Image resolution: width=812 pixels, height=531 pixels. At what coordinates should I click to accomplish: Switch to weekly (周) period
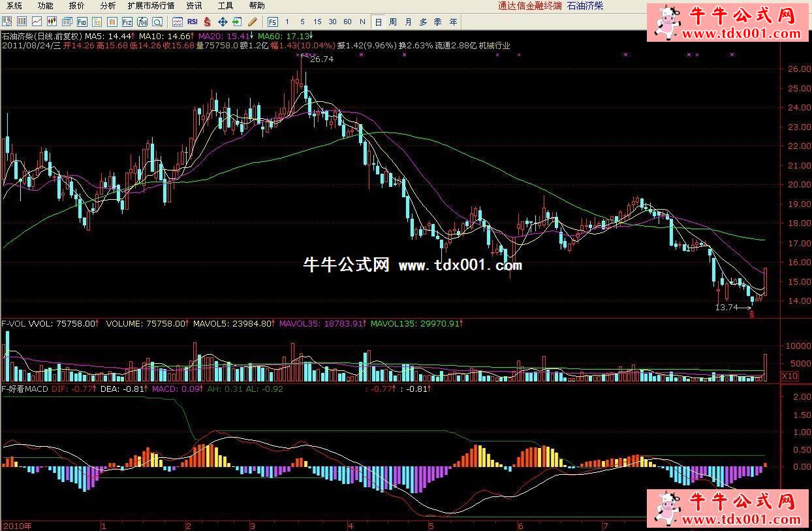pyautogui.click(x=393, y=22)
